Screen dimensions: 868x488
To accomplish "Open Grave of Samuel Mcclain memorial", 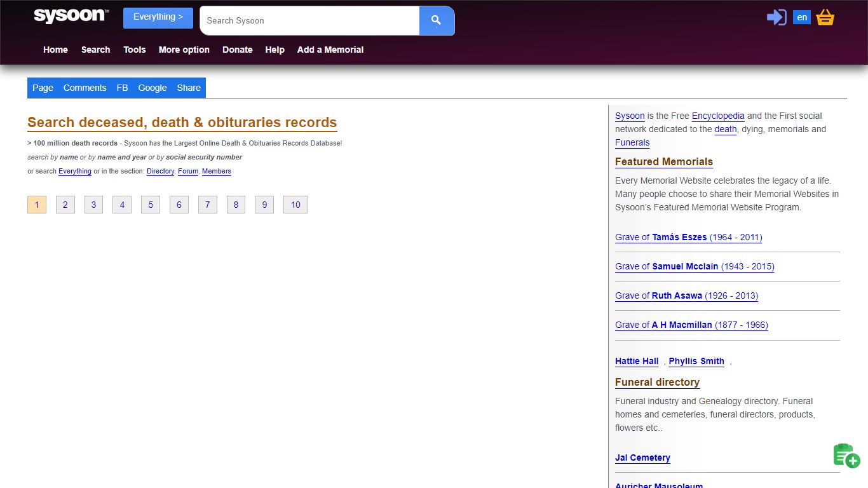I will pos(695,266).
